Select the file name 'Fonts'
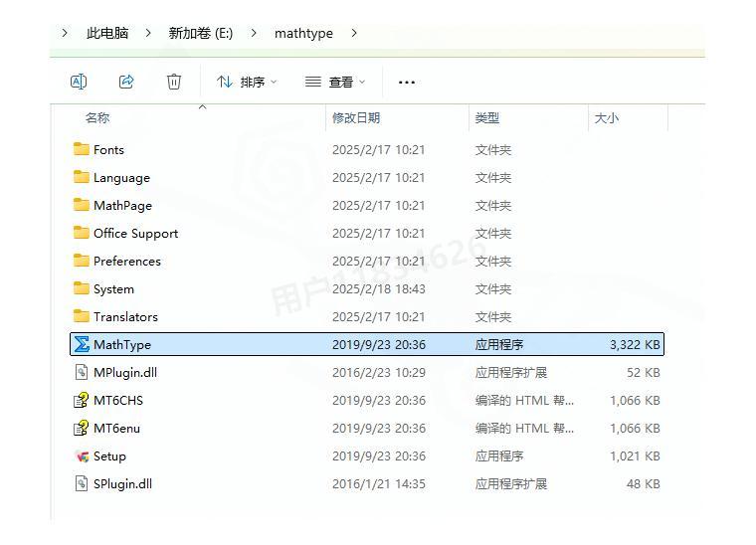The height and width of the screenshot is (545, 756). coord(108,150)
